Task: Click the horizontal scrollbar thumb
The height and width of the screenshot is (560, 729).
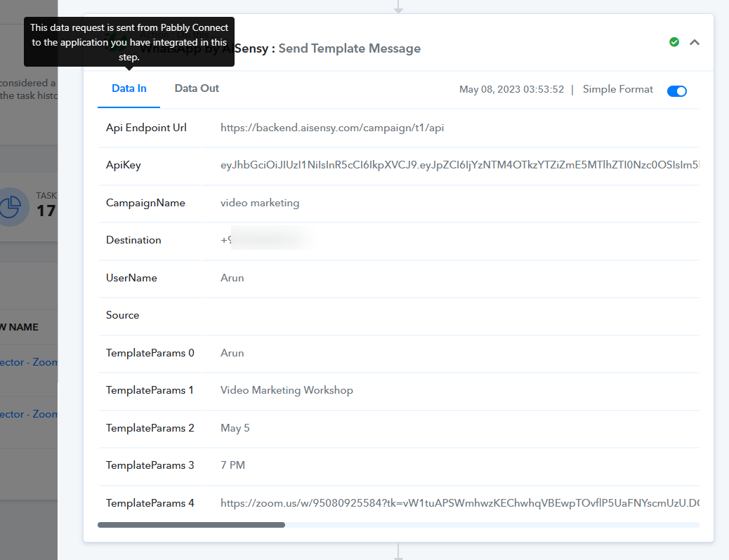Action: [191, 525]
